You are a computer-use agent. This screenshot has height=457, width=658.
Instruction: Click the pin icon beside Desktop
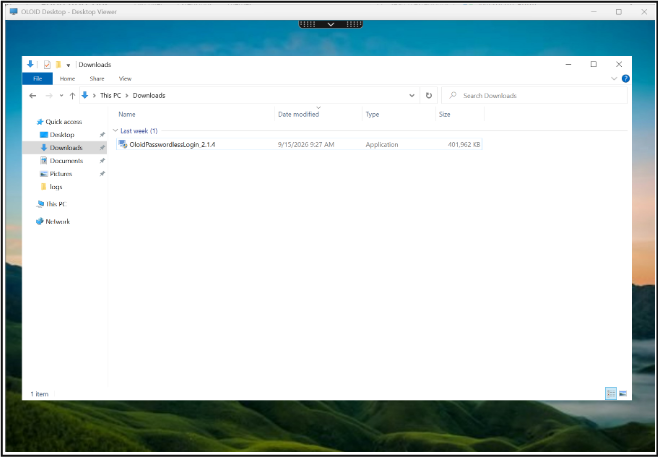[x=102, y=135]
